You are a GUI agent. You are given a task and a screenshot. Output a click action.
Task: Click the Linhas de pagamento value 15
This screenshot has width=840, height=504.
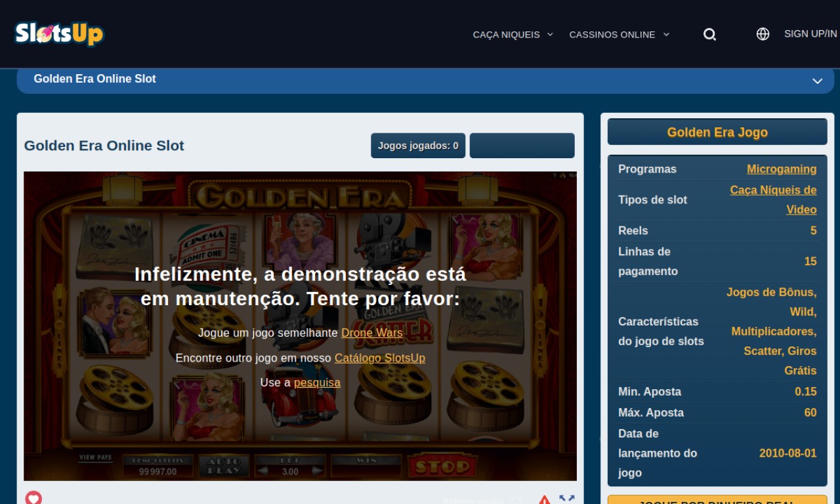click(x=810, y=261)
